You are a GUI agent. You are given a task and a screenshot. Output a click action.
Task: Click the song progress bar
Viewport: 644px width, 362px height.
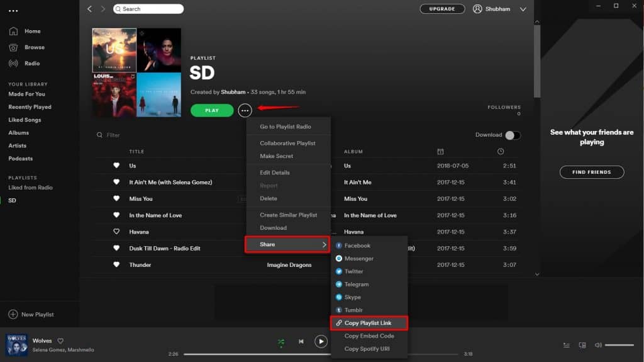pyautogui.click(x=320, y=354)
